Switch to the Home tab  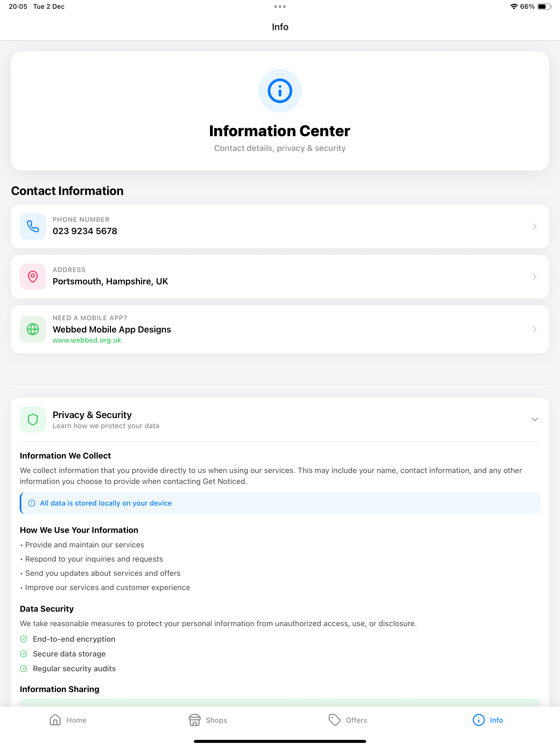(x=68, y=720)
